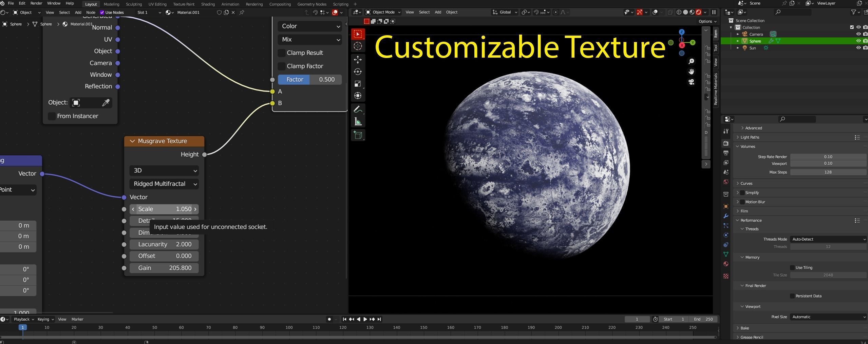Expand the Light Paths panel

750,137
